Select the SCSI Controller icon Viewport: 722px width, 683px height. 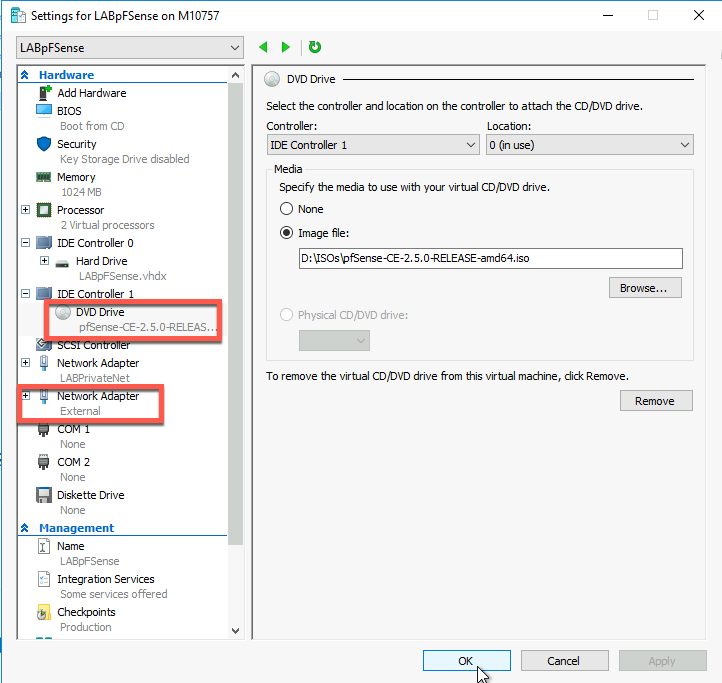click(x=44, y=344)
